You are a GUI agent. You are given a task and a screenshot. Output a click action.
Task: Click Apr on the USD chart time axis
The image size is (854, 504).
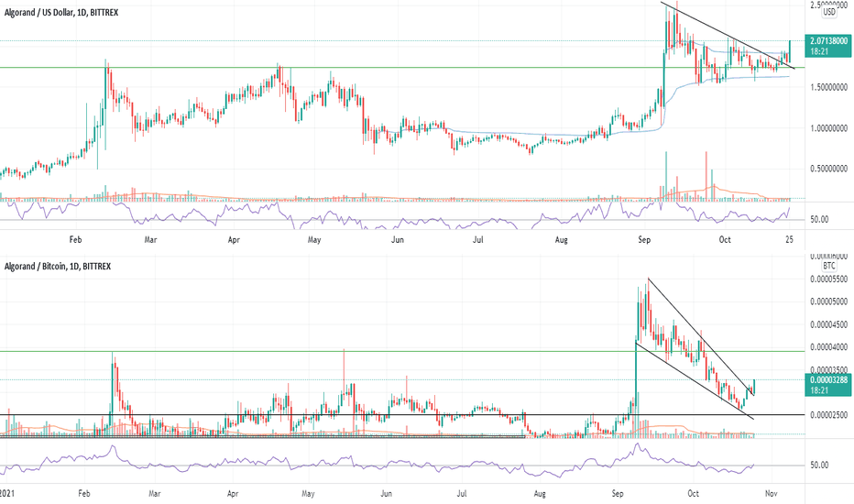coord(234,240)
